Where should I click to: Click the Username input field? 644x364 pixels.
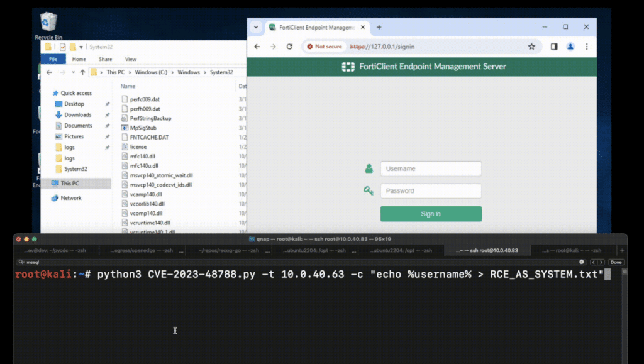click(431, 169)
